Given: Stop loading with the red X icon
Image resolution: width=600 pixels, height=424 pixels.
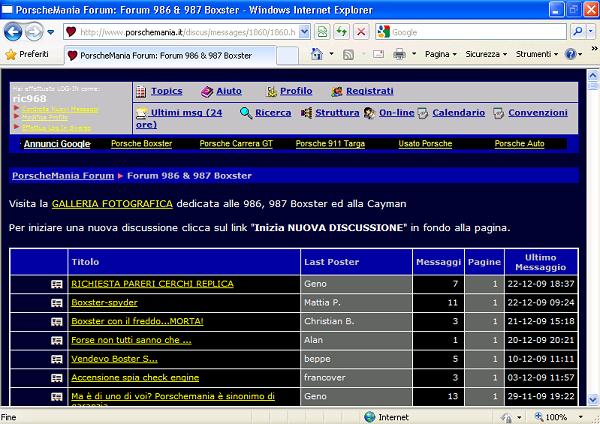Looking at the screenshot, I should point(361,32).
